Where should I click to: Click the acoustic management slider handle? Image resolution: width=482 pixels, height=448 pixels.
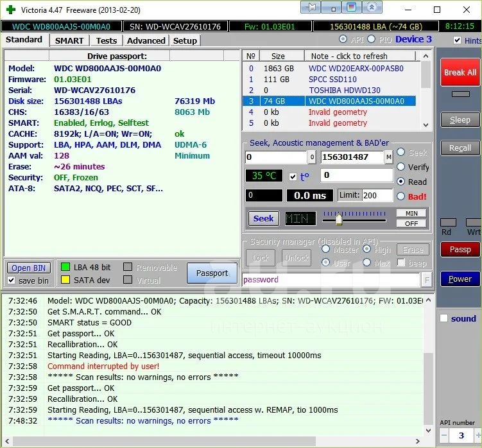pyautogui.click(x=339, y=220)
